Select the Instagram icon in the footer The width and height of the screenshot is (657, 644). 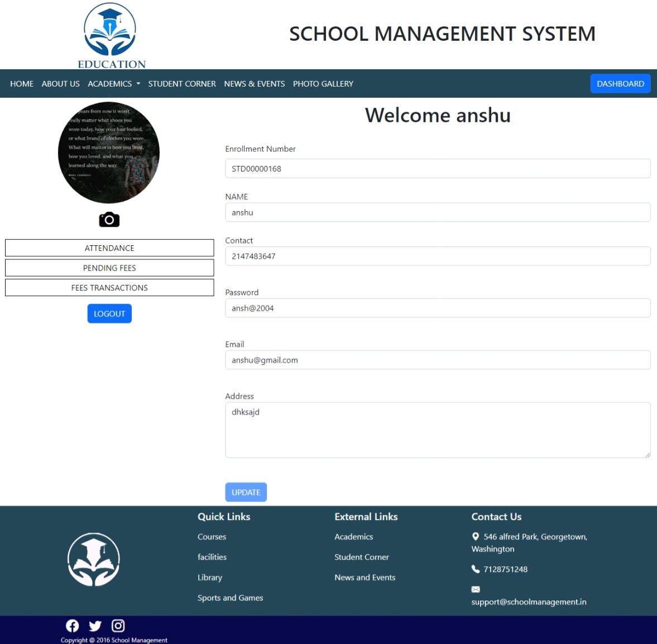pyautogui.click(x=118, y=625)
